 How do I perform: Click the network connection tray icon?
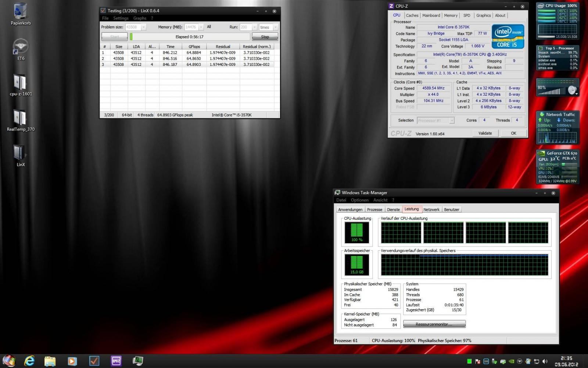(537, 361)
